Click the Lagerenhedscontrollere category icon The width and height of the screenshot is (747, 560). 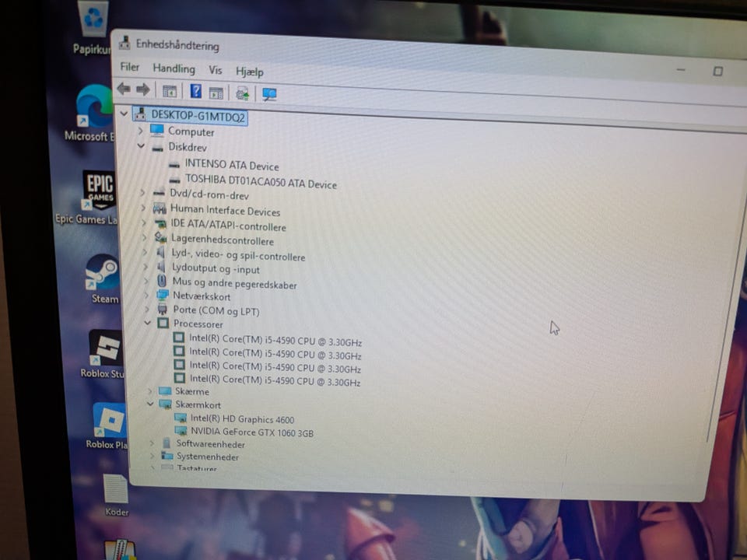click(160, 237)
